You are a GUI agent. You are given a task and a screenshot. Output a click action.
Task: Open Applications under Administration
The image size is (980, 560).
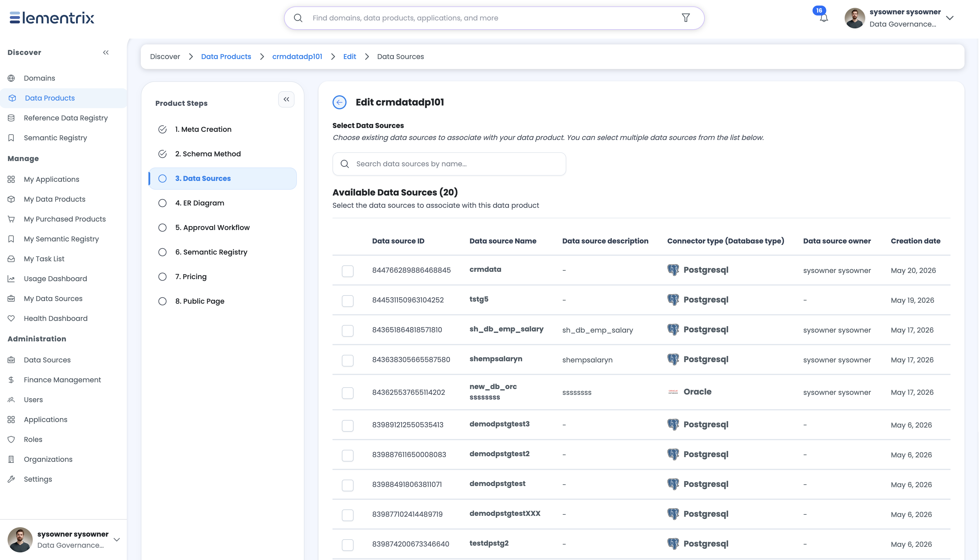[x=45, y=420]
